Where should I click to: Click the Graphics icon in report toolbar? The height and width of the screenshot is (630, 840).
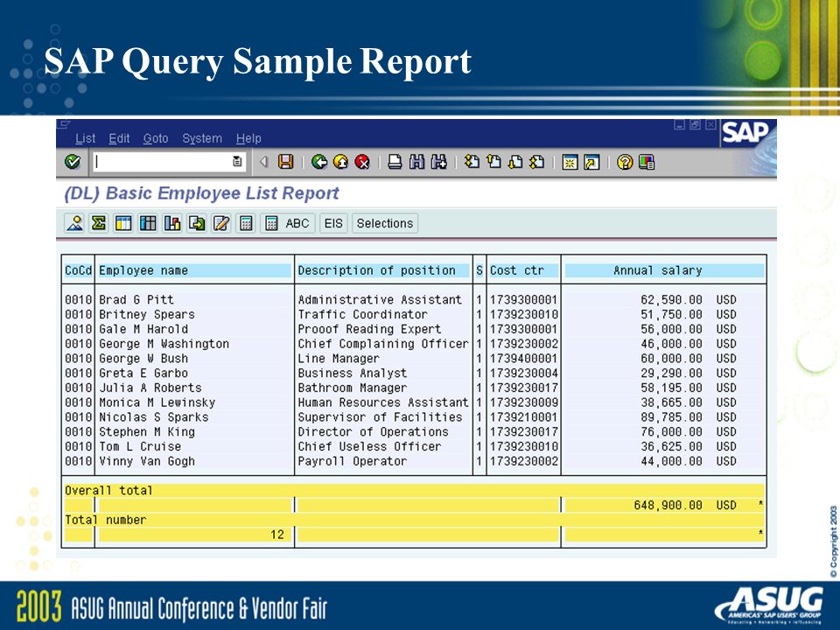click(74, 223)
